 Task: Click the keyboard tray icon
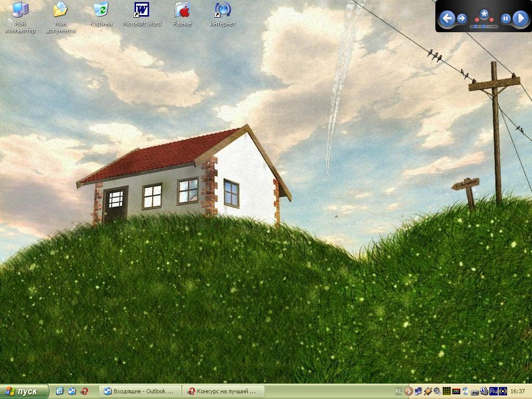click(475, 393)
